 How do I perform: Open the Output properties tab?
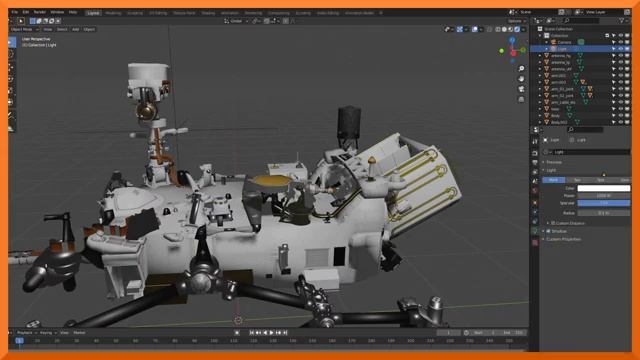tap(535, 162)
